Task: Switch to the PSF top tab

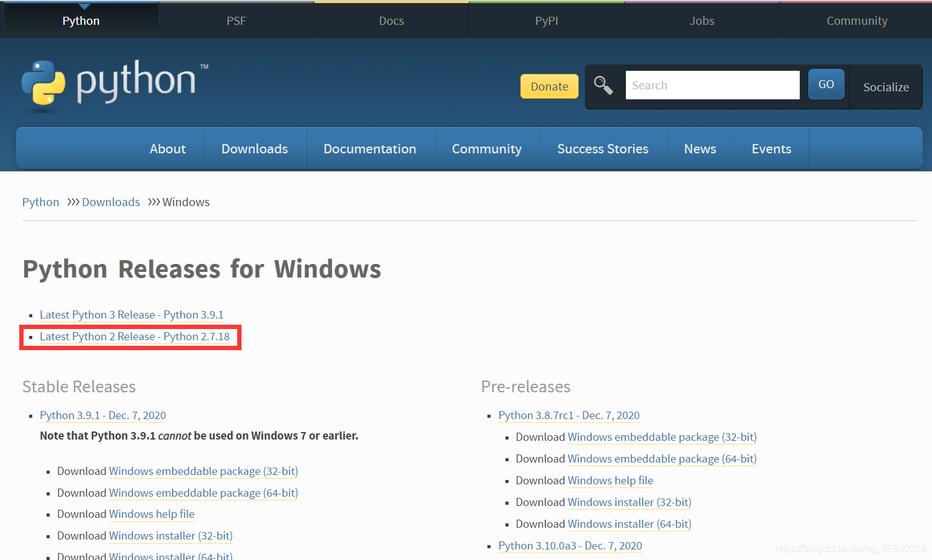Action: click(237, 20)
